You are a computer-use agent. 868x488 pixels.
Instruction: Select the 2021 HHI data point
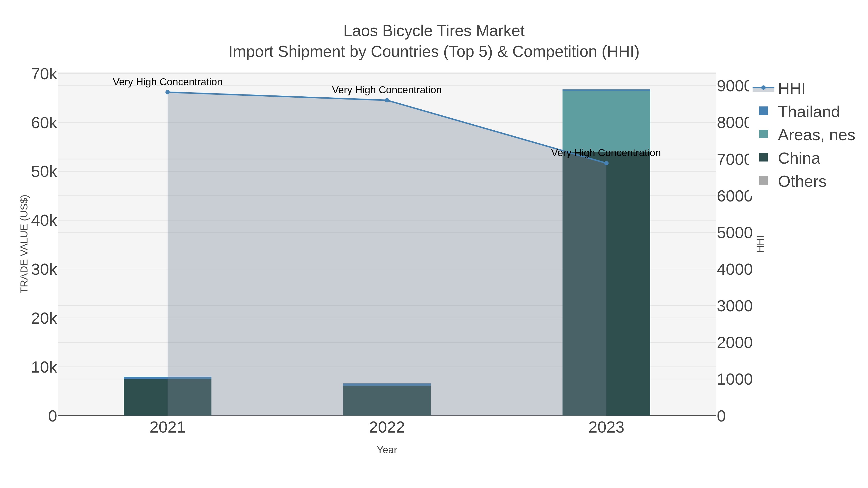point(168,92)
